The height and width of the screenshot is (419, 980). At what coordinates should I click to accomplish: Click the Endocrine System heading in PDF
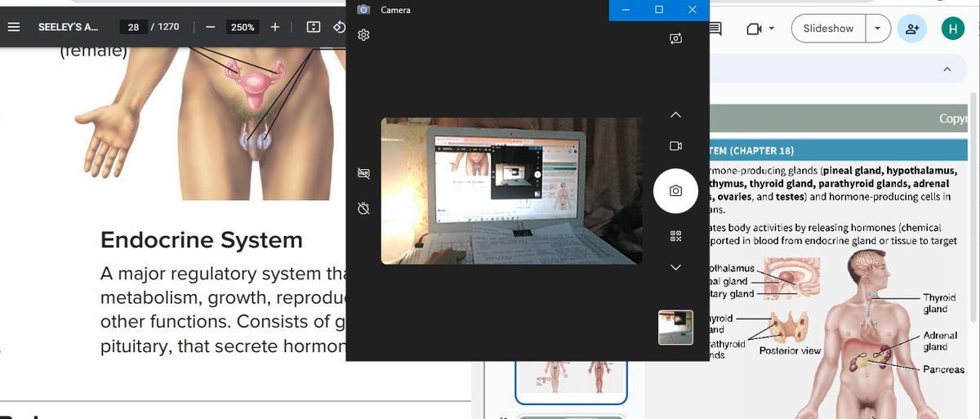click(202, 240)
